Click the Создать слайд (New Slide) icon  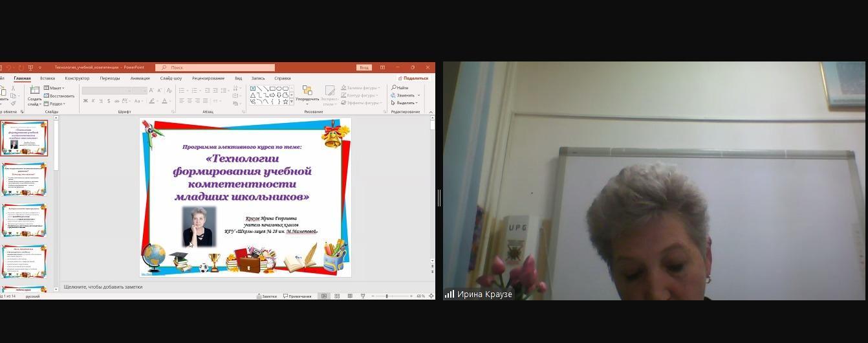pos(34,91)
